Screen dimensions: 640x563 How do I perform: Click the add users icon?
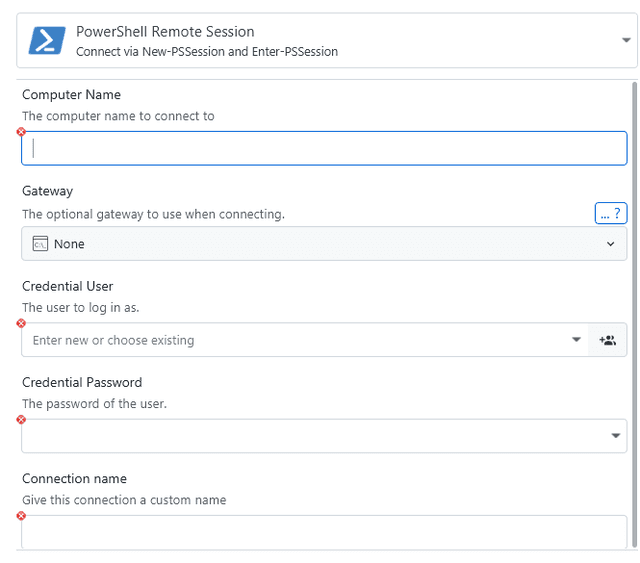pyautogui.click(x=608, y=340)
